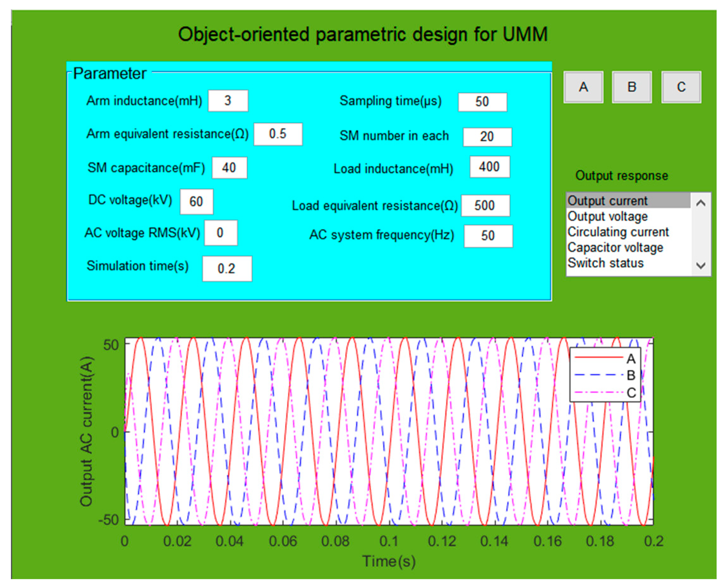Focus the AC system frequency field
Viewport: 727px width, 588px height.
coord(488,236)
